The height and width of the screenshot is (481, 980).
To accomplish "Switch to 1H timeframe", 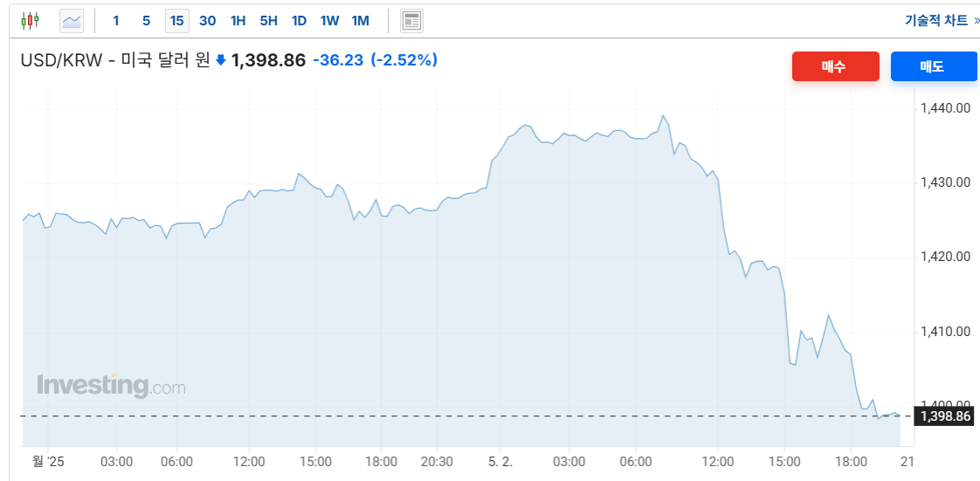I will click(x=238, y=21).
